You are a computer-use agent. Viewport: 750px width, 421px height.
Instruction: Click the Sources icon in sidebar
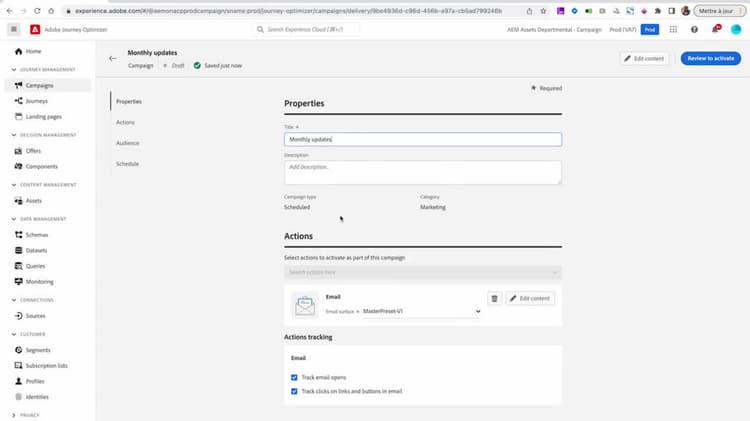(x=19, y=316)
